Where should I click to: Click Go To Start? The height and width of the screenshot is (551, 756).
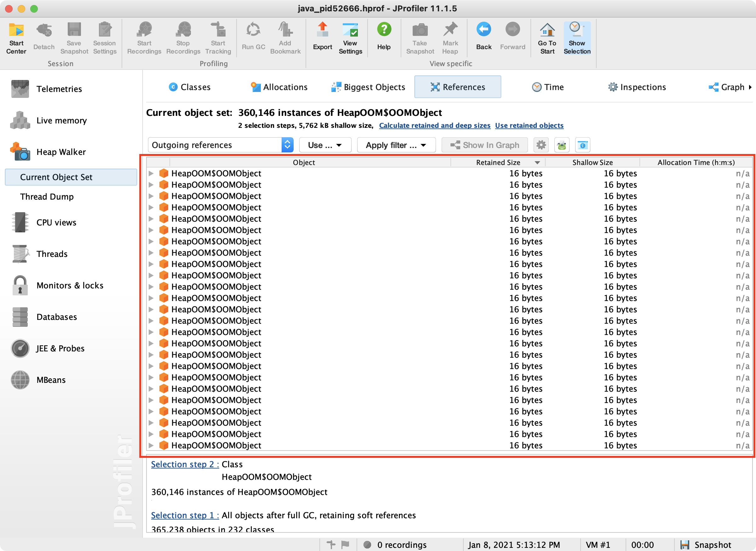(547, 38)
